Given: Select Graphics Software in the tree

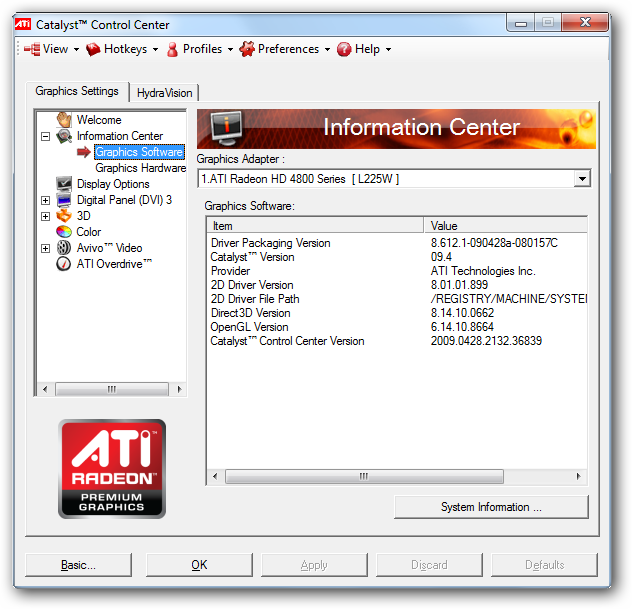Looking at the screenshot, I should (139, 152).
